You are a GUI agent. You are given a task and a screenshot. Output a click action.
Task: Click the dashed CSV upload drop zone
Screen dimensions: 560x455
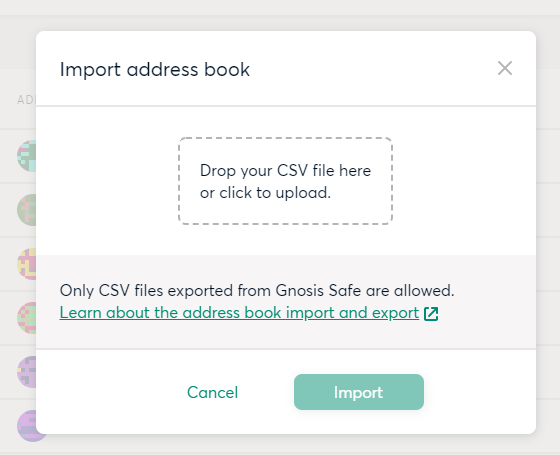[285, 181]
